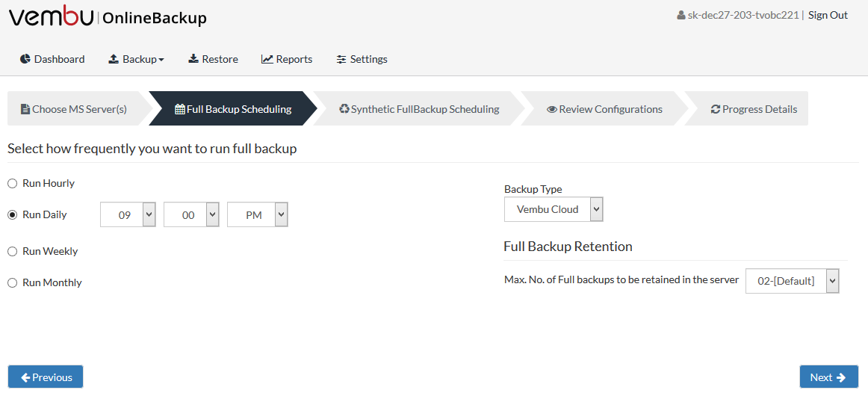868x396 pixels.
Task: Open the hour dropdown showing 09
Action: (128, 215)
